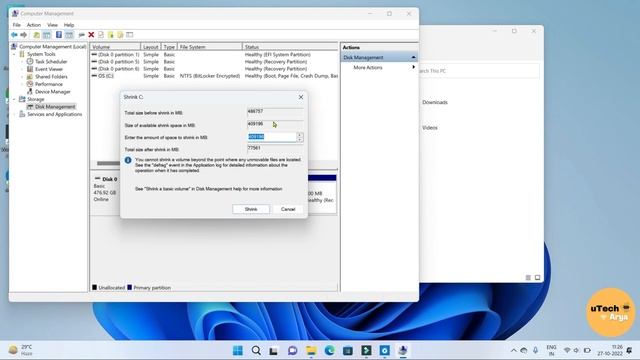Open taskbar Search
The height and width of the screenshot is (360, 640).
pyautogui.click(x=256, y=350)
